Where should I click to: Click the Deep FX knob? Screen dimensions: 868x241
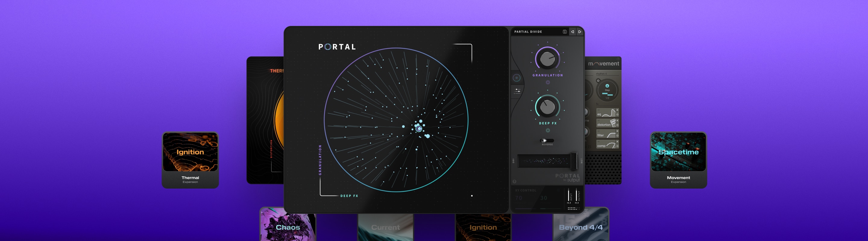point(548,107)
